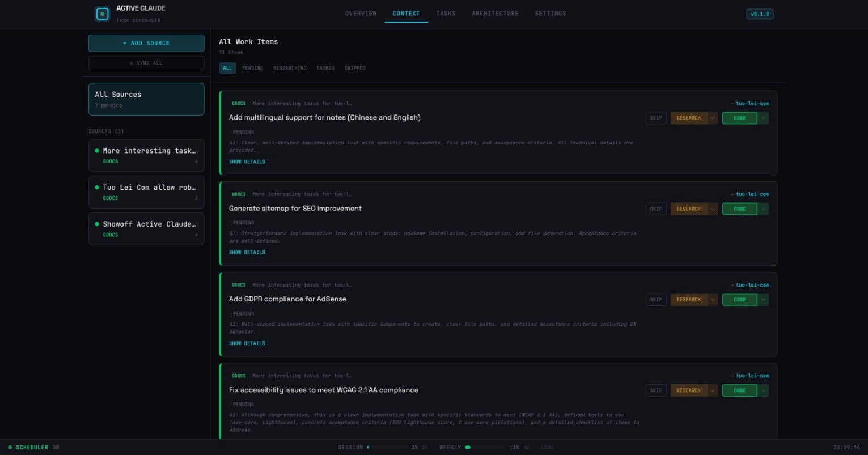Open the Architecture tab
Image resolution: width=868 pixels, height=455 pixels.
point(495,14)
